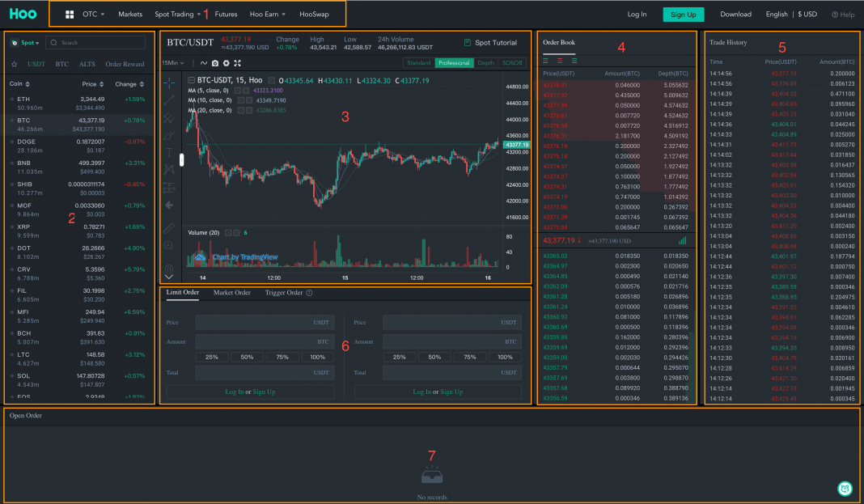This screenshot has height=504, width=864.
Task: Open settings for MA 20 indicator
Action: [241, 111]
